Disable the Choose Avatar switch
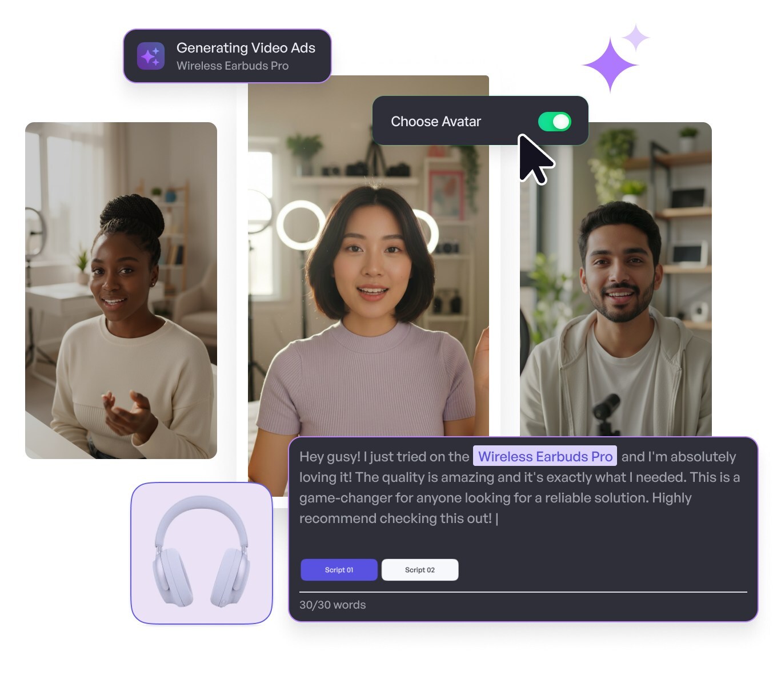This screenshot has height=700, width=777. 555,121
